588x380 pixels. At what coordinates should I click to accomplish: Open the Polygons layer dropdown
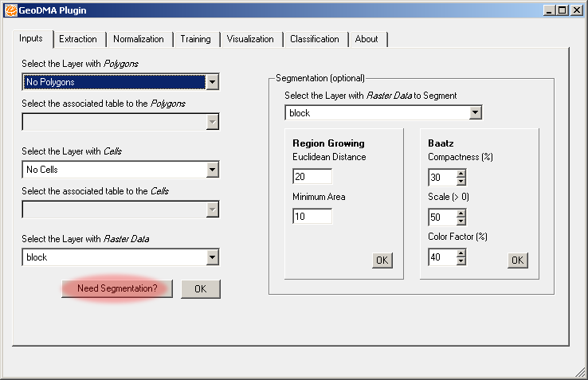[212, 82]
